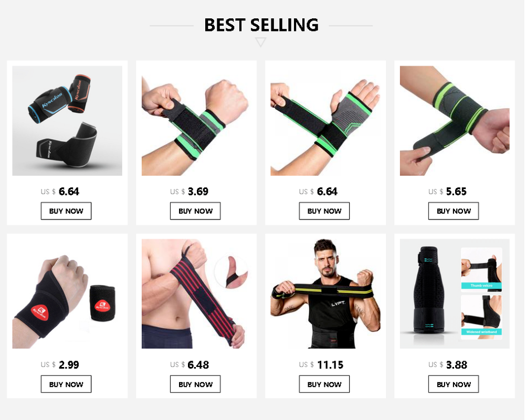This screenshot has width=526, height=420.
Task: Open the black thumb velcro brace image
Action: (455, 294)
